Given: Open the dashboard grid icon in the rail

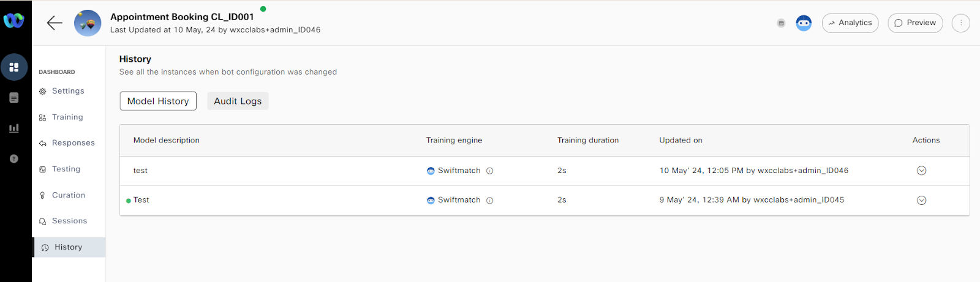Looking at the screenshot, I should 14,67.
